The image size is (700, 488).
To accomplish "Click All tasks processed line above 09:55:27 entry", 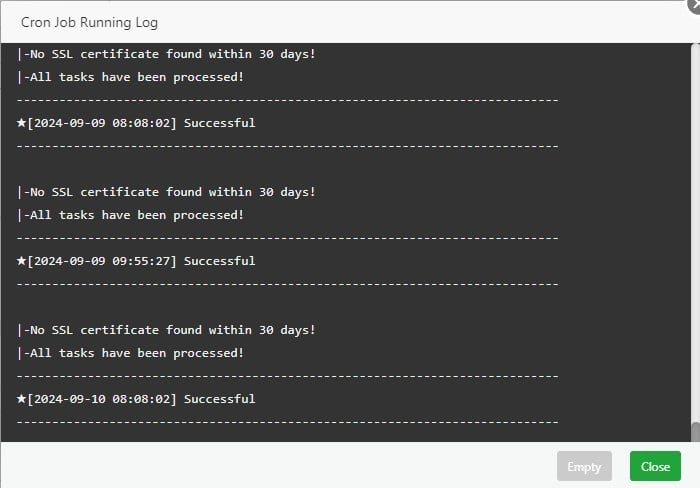I will pos(134,215).
